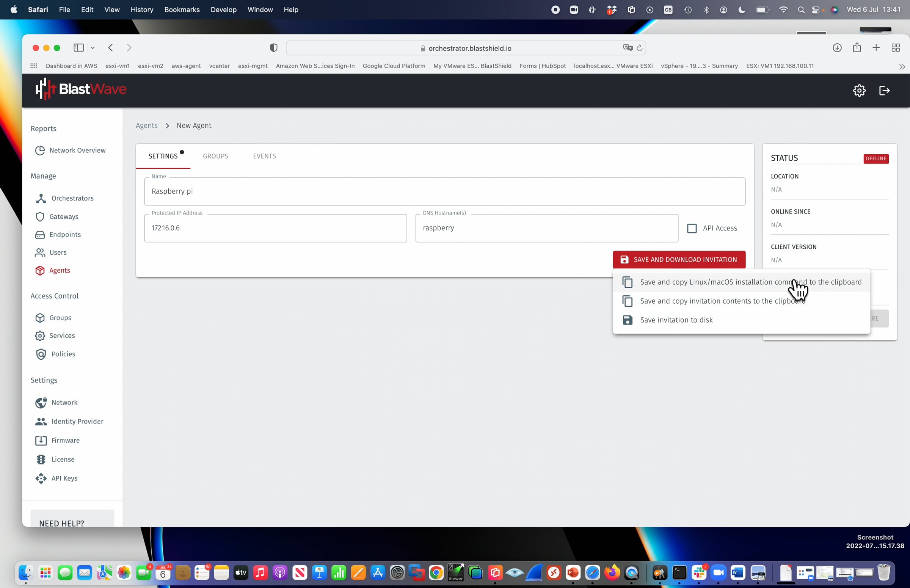
Task: Choose Save and copy invitation contents
Action: point(741,301)
